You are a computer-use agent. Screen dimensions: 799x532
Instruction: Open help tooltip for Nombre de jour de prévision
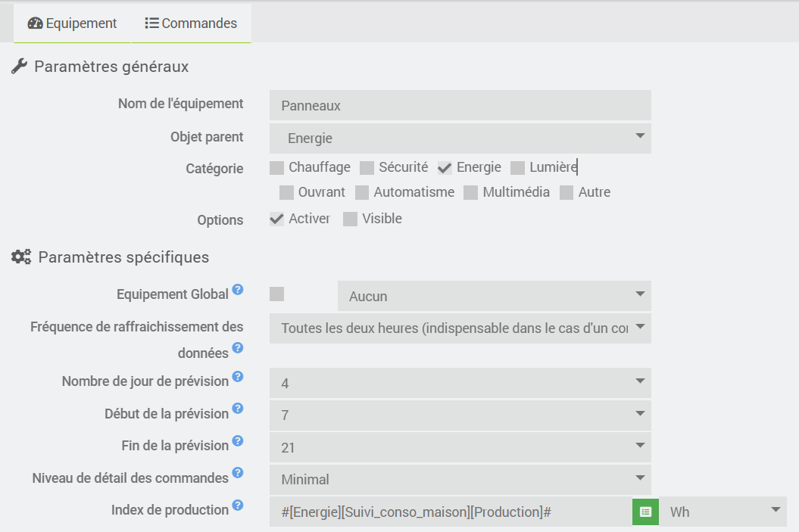tap(238, 376)
